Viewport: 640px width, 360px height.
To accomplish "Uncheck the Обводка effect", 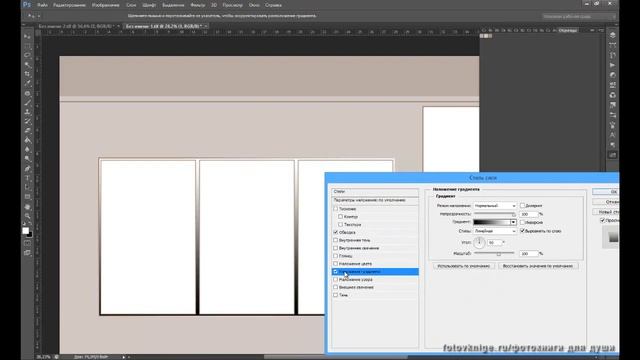I will click(336, 232).
